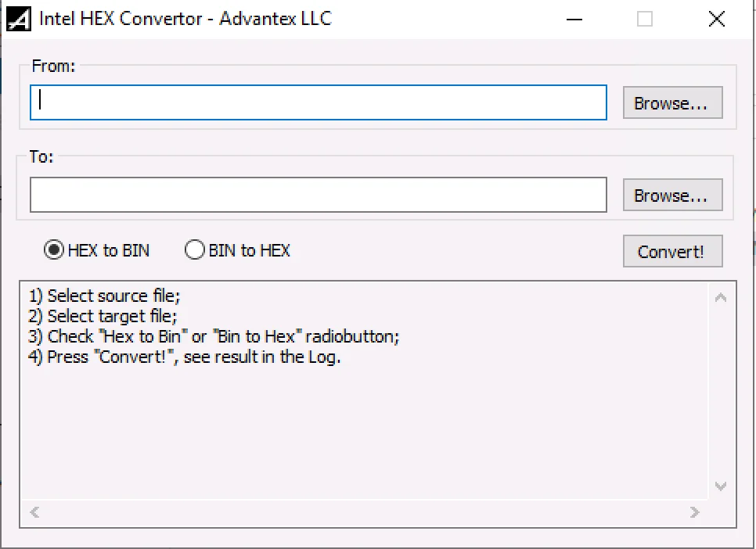The width and height of the screenshot is (756, 549).
Task: Click the Advantex app icon in title bar
Action: click(x=18, y=19)
